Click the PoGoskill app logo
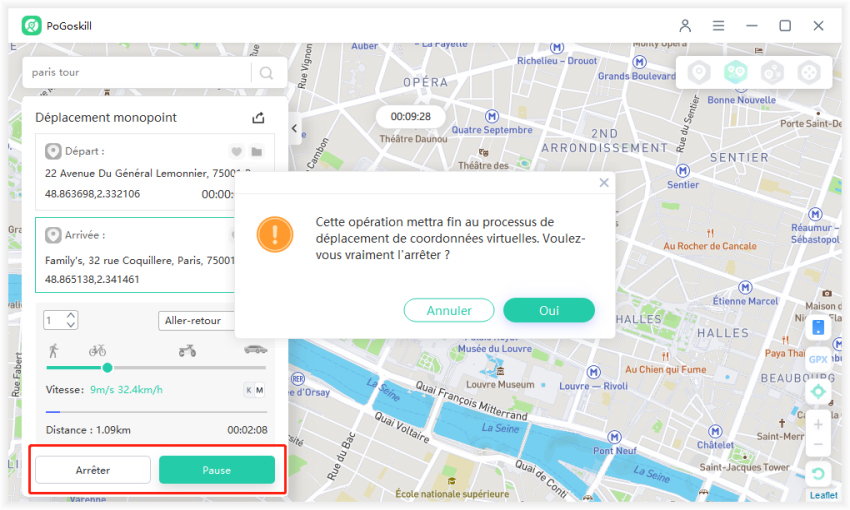The width and height of the screenshot is (850, 510). pyautogui.click(x=31, y=25)
